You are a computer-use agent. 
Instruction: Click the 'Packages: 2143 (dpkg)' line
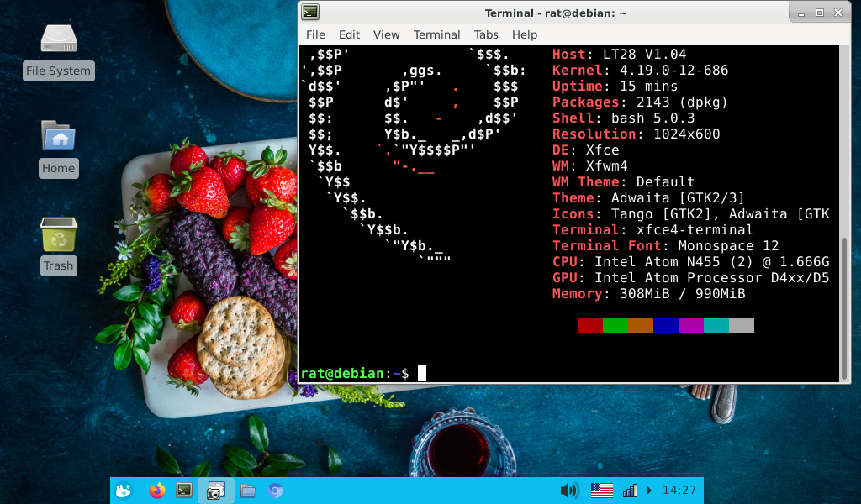(640, 102)
